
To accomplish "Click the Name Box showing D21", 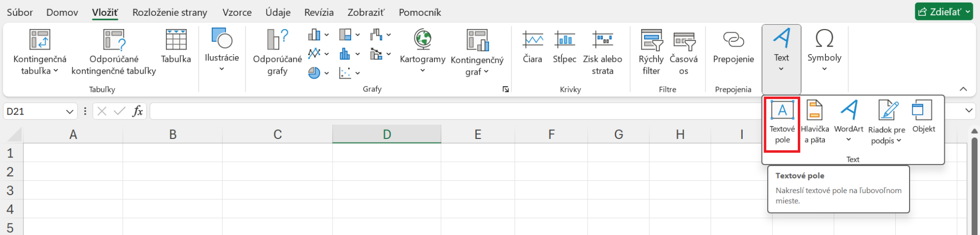I will (x=34, y=111).
